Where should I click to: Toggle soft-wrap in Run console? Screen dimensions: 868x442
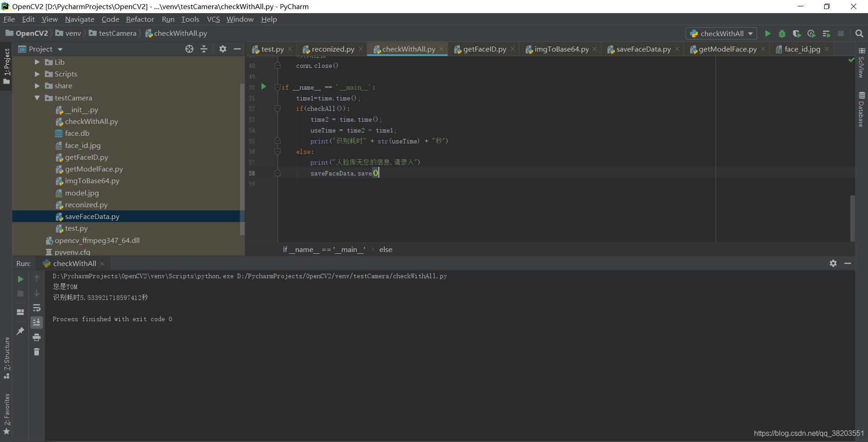point(37,308)
